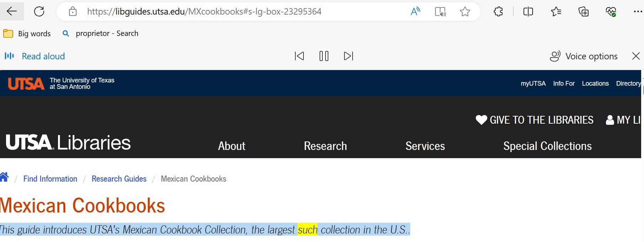This screenshot has height=242, width=644.
Task: Open Browser essentials heart icon
Action: (x=611, y=11)
